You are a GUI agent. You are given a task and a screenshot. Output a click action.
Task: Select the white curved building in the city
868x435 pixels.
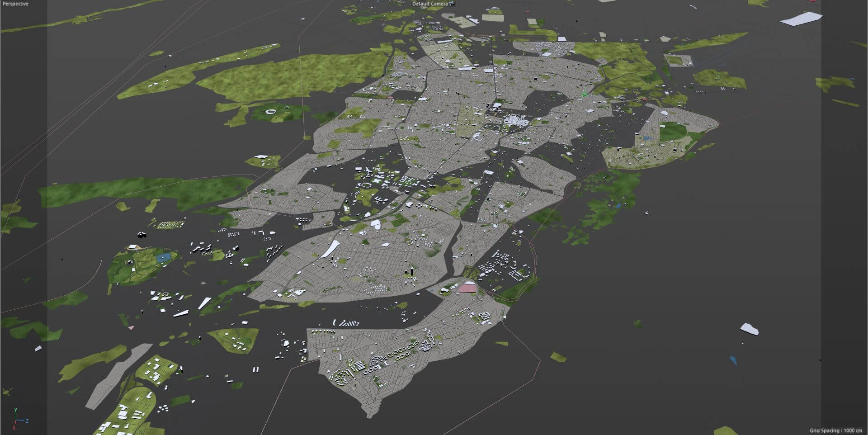click(x=331, y=248)
